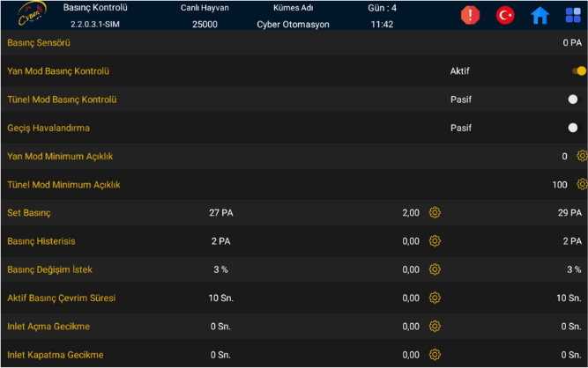The image size is (588, 368).
Task: Open settings gear for Yan Mod Minimum Açıklık
Action: (x=582, y=156)
